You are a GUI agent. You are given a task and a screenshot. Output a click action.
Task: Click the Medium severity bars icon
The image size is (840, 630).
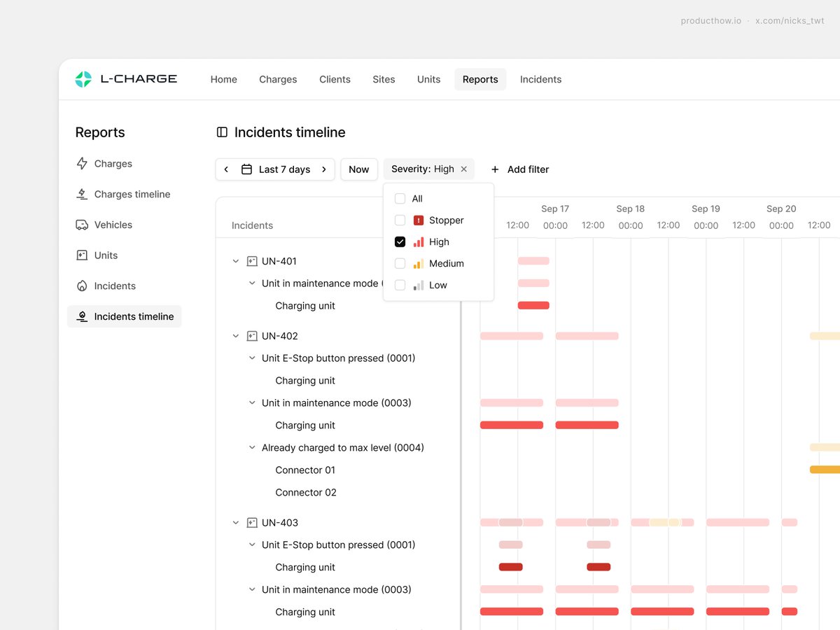(x=419, y=264)
